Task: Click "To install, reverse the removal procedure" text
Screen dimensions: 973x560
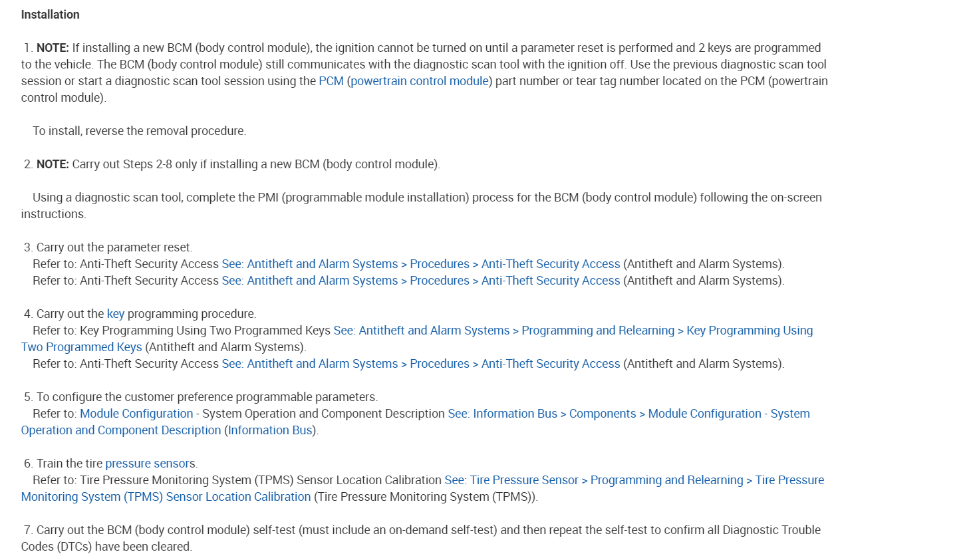Action: pos(139,131)
